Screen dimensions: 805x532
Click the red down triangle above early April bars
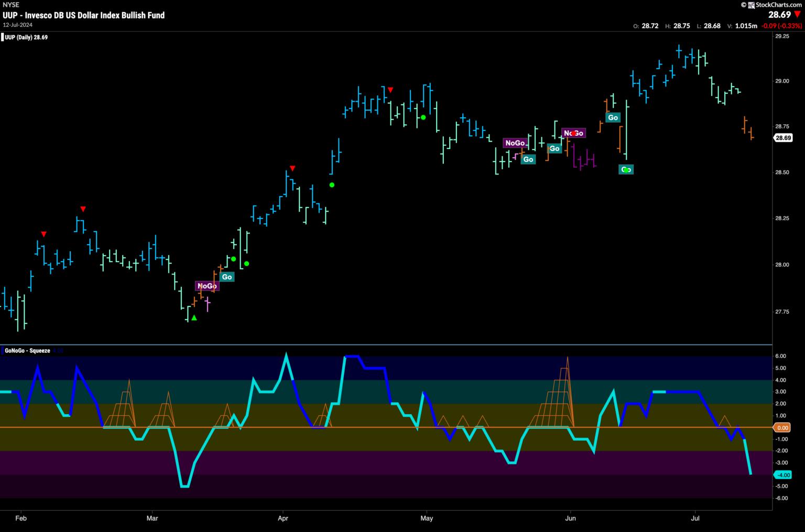(292, 168)
